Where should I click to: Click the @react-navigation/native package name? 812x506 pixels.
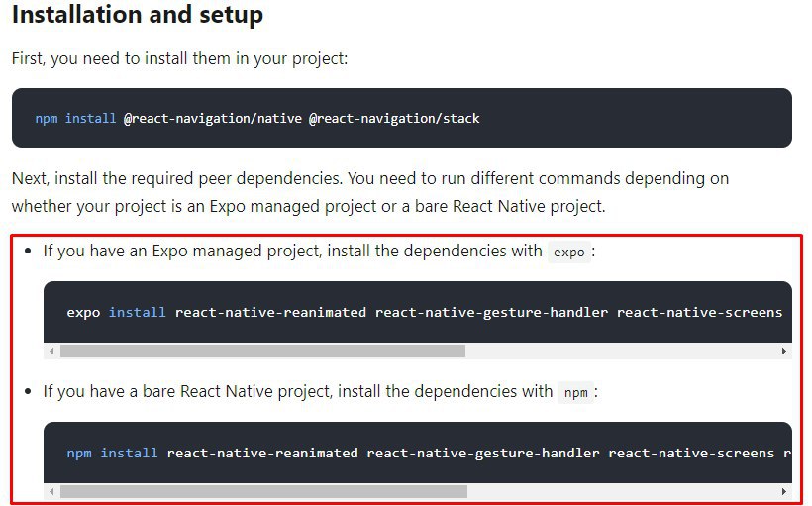tap(212, 119)
